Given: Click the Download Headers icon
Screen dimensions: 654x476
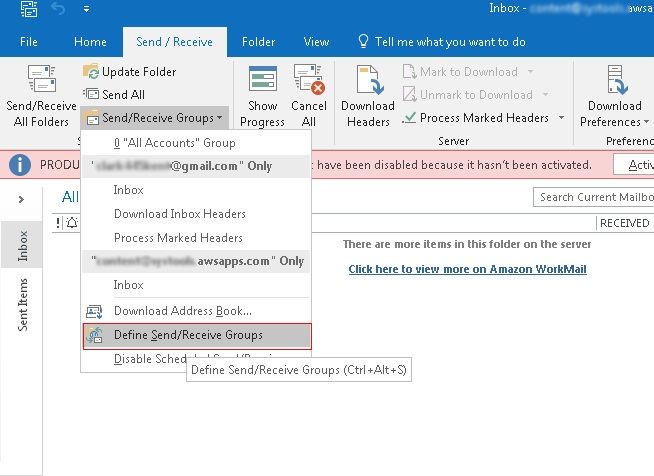Looking at the screenshot, I should (x=370, y=79).
